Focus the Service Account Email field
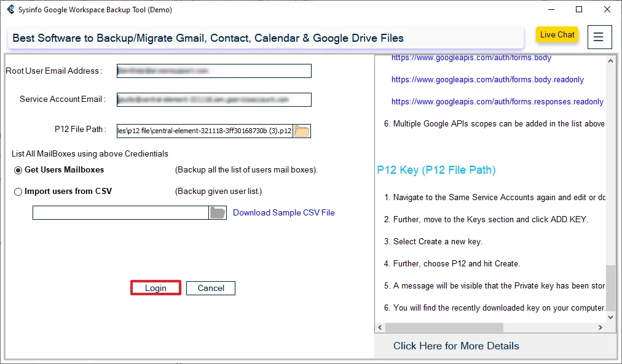The width and height of the screenshot is (622, 364). (215, 99)
